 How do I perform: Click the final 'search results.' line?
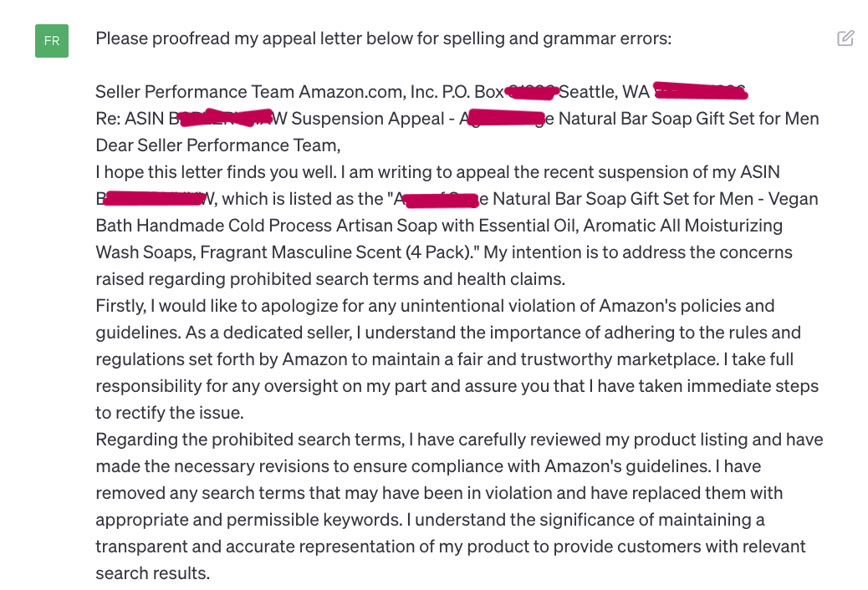[151, 573]
